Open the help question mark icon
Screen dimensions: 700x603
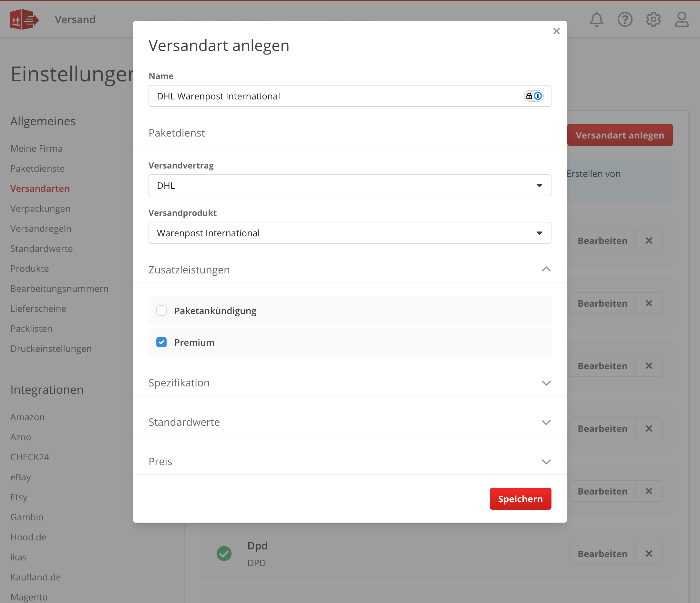coord(625,20)
